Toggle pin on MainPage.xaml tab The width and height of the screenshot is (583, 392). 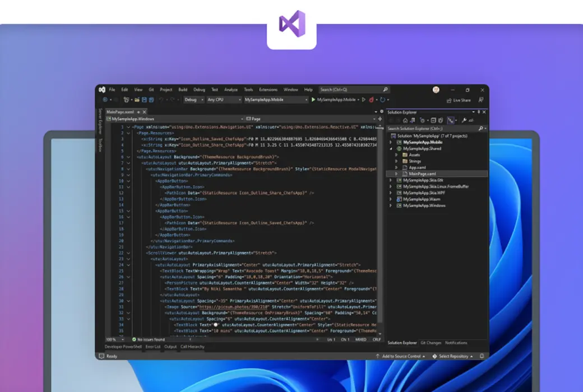point(138,112)
